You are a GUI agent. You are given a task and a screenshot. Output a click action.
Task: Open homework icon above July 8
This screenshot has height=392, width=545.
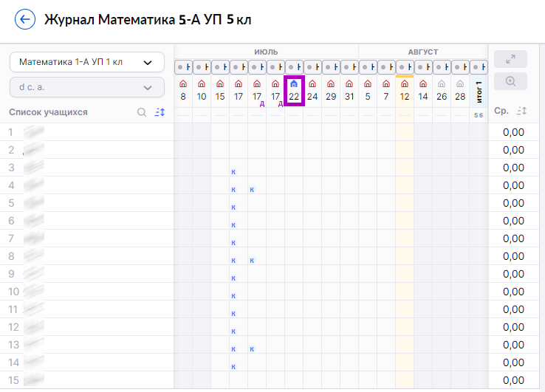pyautogui.click(x=183, y=83)
